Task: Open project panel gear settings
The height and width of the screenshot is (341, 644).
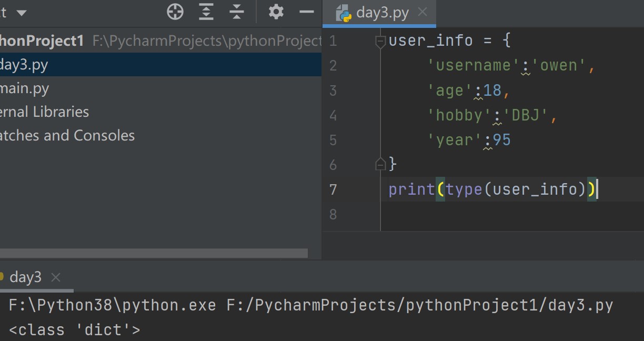Action: (276, 12)
